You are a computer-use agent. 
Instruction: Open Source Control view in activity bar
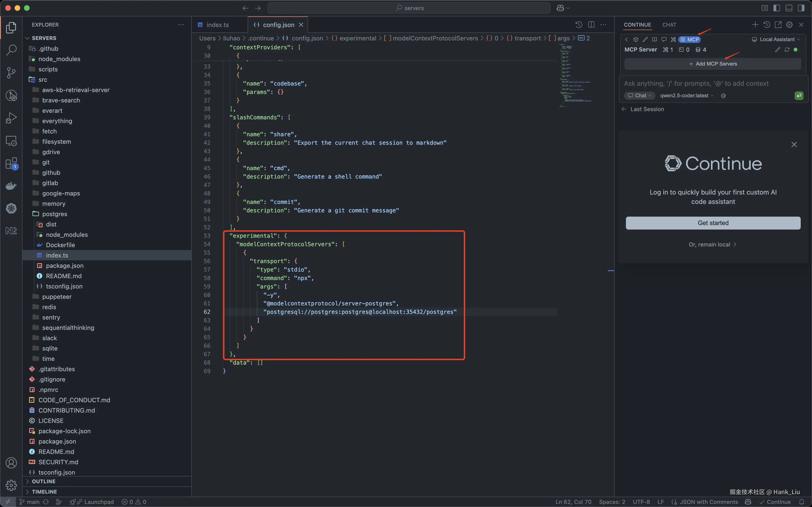pyautogui.click(x=11, y=72)
